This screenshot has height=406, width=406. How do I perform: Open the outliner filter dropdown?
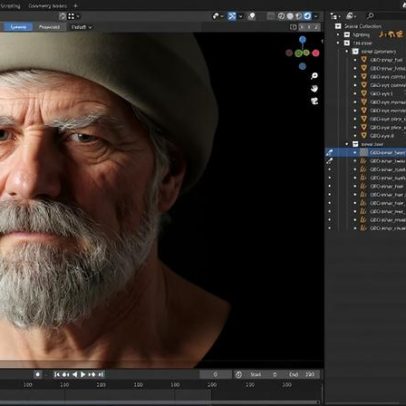[x=351, y=16]
